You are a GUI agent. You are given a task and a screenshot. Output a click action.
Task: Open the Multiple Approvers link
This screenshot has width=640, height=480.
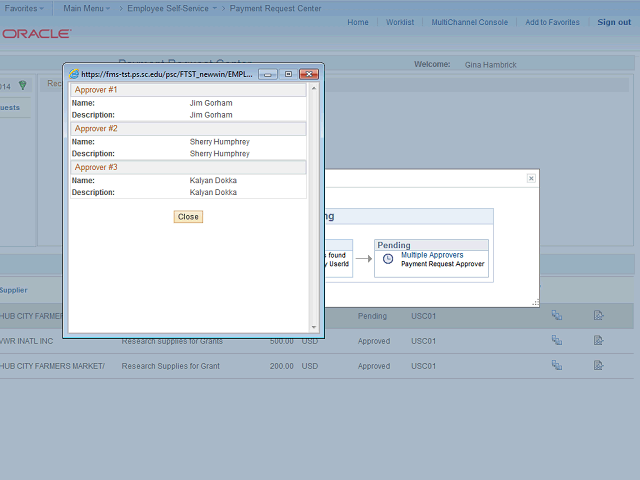point(432,255)
